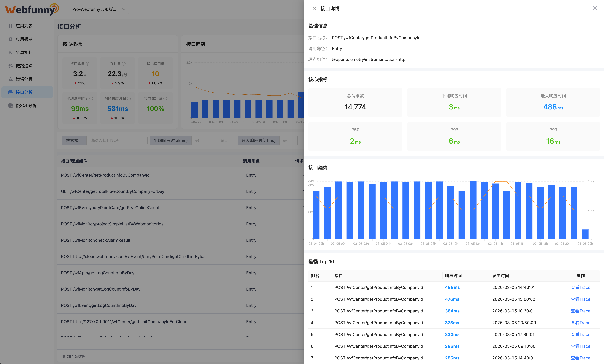
Task: Click the 应用概览 sidebar icon
Action: (x=10, y=39)
